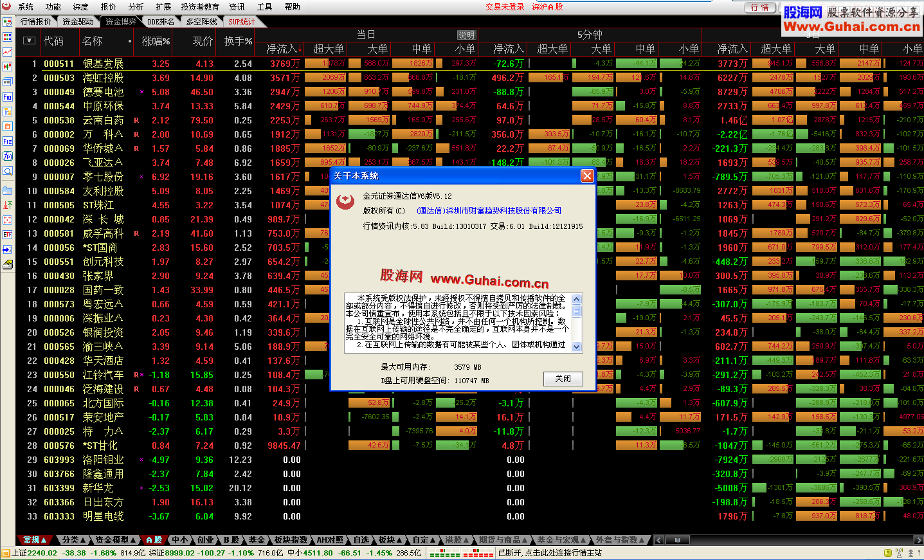This screenshot has height=560, width=924.
Task: Click the tree structure sidebar icon
Action: click(8, 111)
